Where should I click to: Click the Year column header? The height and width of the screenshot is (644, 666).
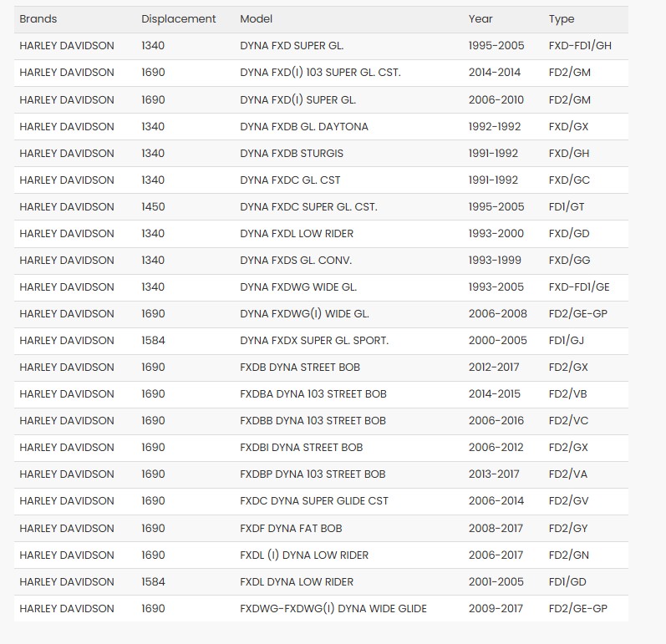point(480,19)
